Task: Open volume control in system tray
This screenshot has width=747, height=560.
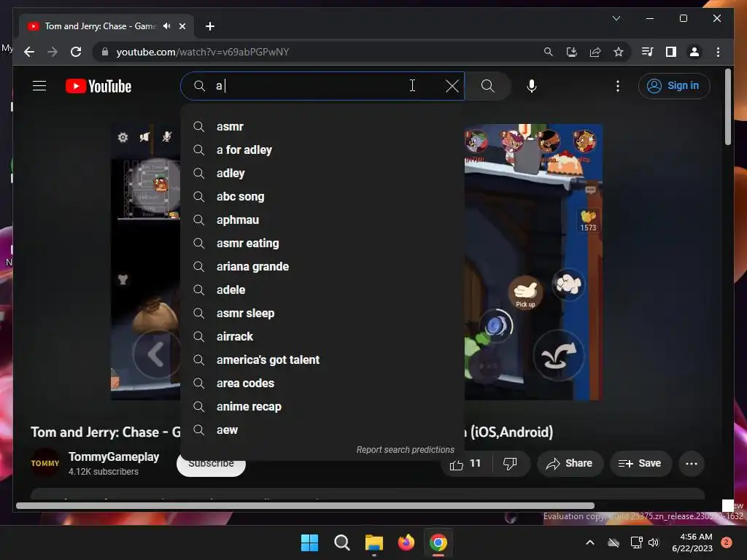Action: click(x=654, y=542)
